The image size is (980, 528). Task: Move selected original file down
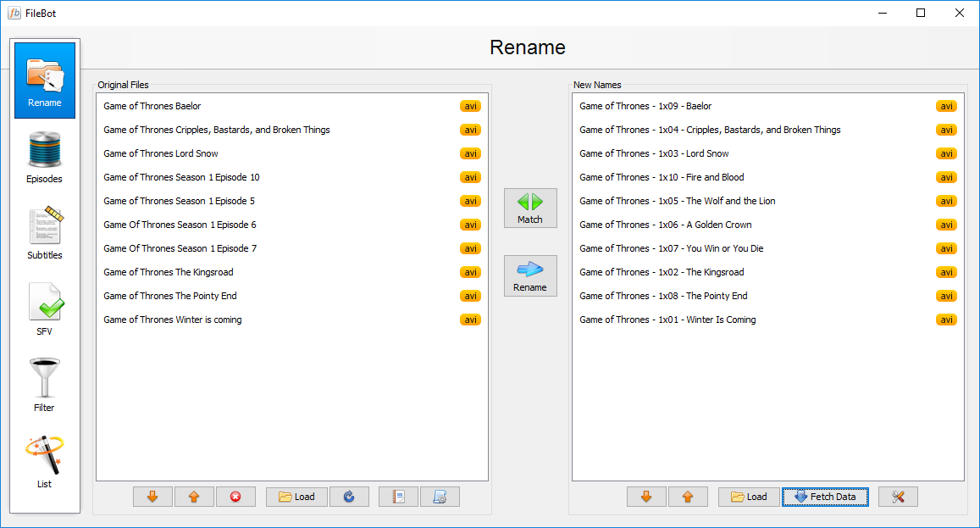pyautogui.click(x=152, y=497)
